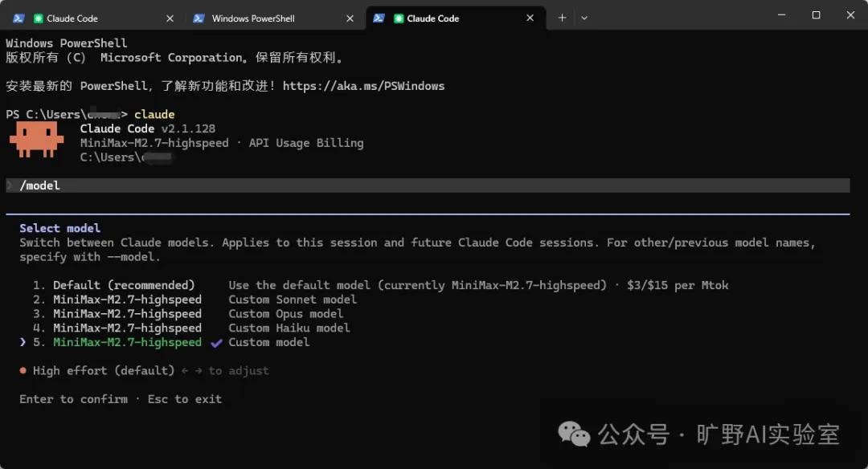This screenshot has height=469, width=868.
Task: Switch to the first Claude Code tab
Action: (92, 18)
